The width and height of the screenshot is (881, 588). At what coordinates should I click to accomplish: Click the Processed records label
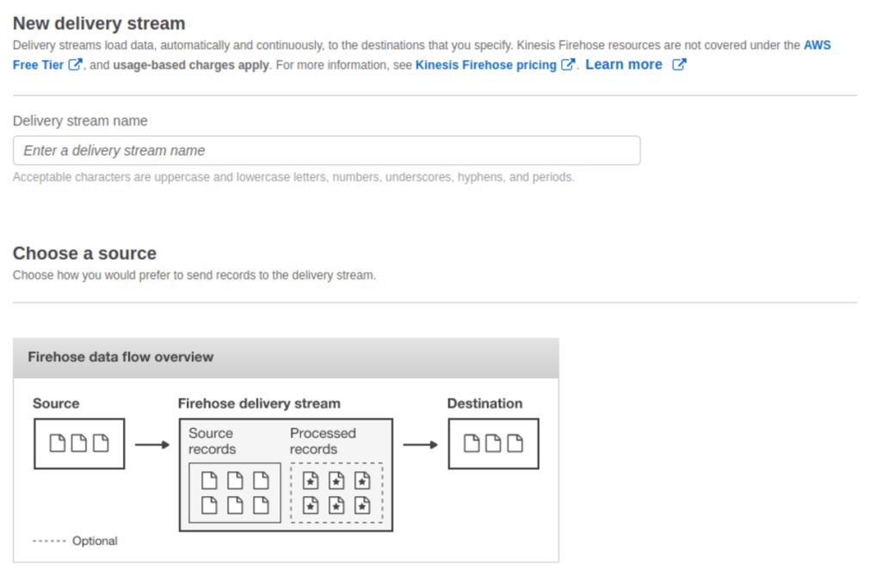pyautogui.click(x=323, y=441)
